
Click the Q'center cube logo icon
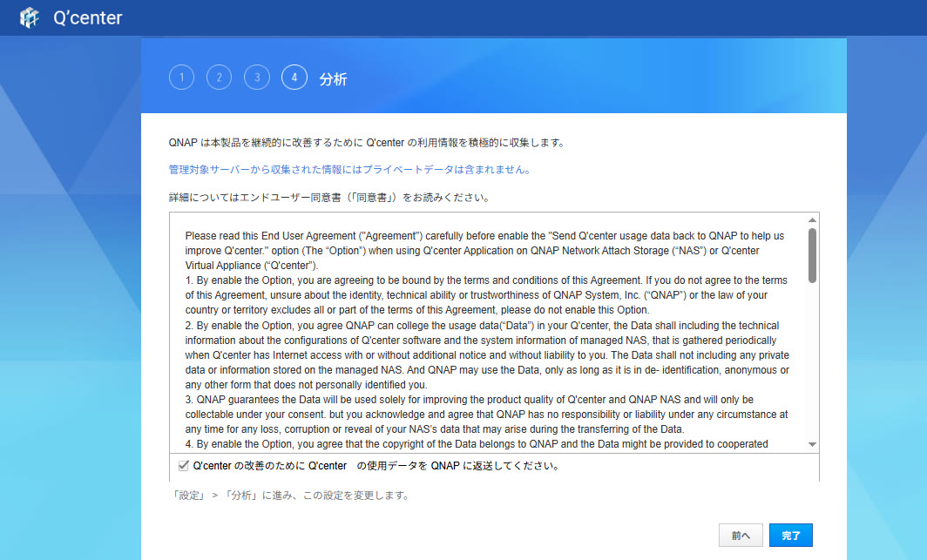click(29, 17)
